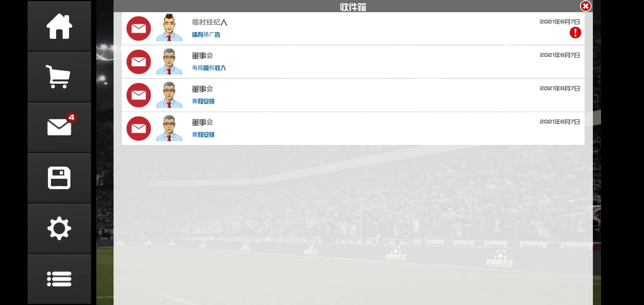644x305 pixels.
Task: Click the red exclamation alert icon
Action: click(x=575, y=33)
